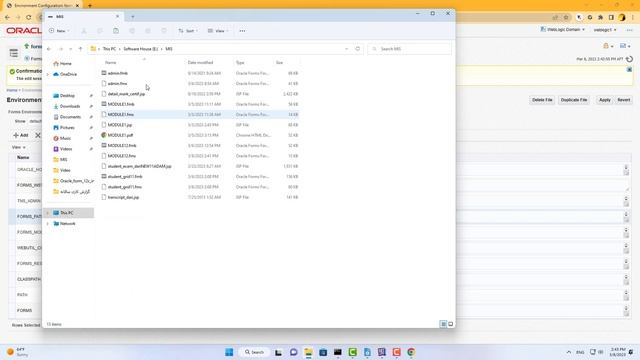Open the See more ellipsis menu
This screenshot has width=640, height=360.
pos(242,31)
